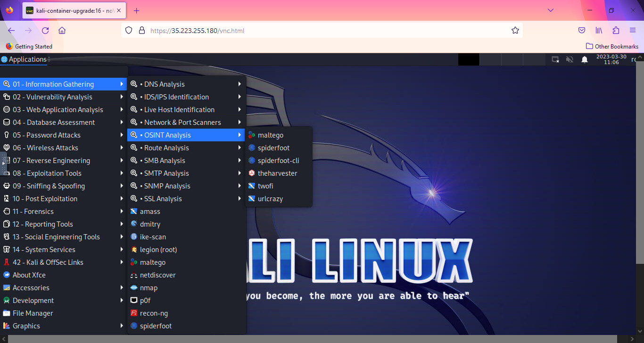Image resolution: width=644 pixels, height=343 pixels.
Task: Open new Firefox tab with plus
Action: 137,10
